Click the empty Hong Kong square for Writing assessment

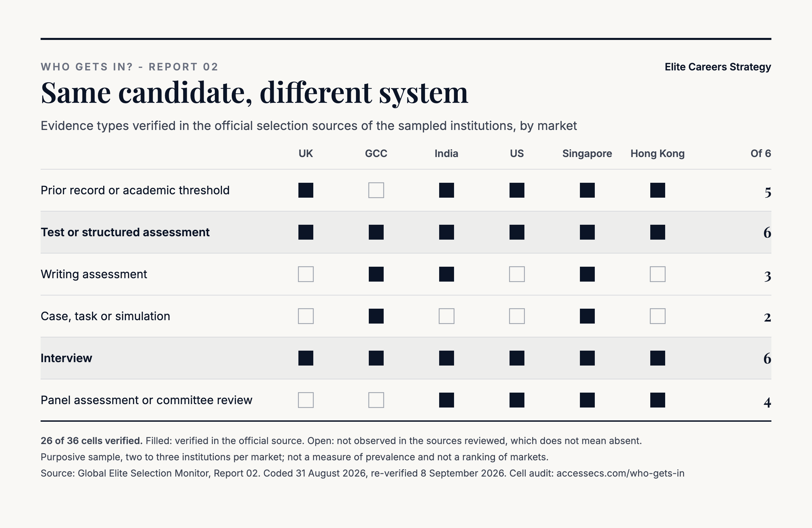tap(657, 274)
